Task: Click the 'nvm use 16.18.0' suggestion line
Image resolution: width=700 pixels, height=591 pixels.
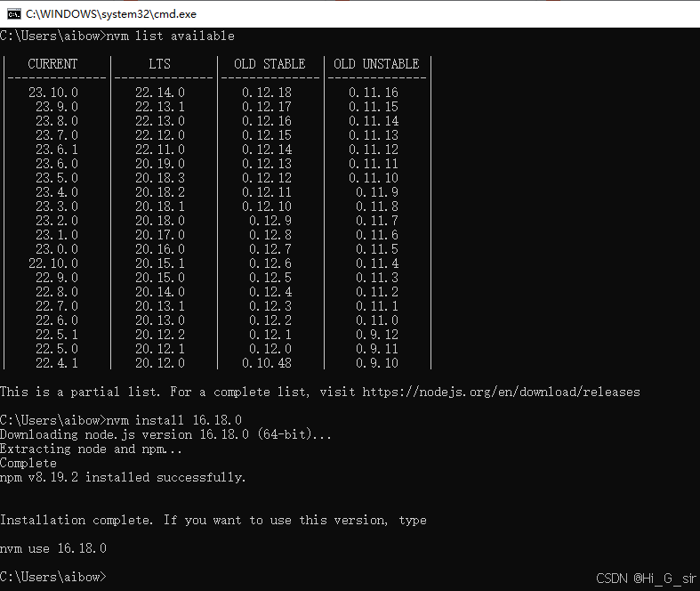Action: pos(53,548)
